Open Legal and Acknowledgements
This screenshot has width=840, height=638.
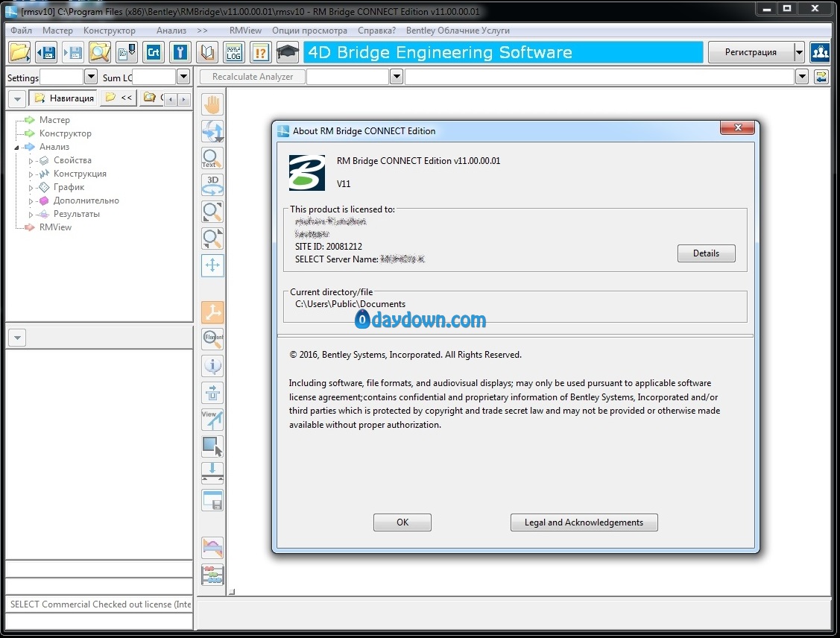[x=584, y=522]
